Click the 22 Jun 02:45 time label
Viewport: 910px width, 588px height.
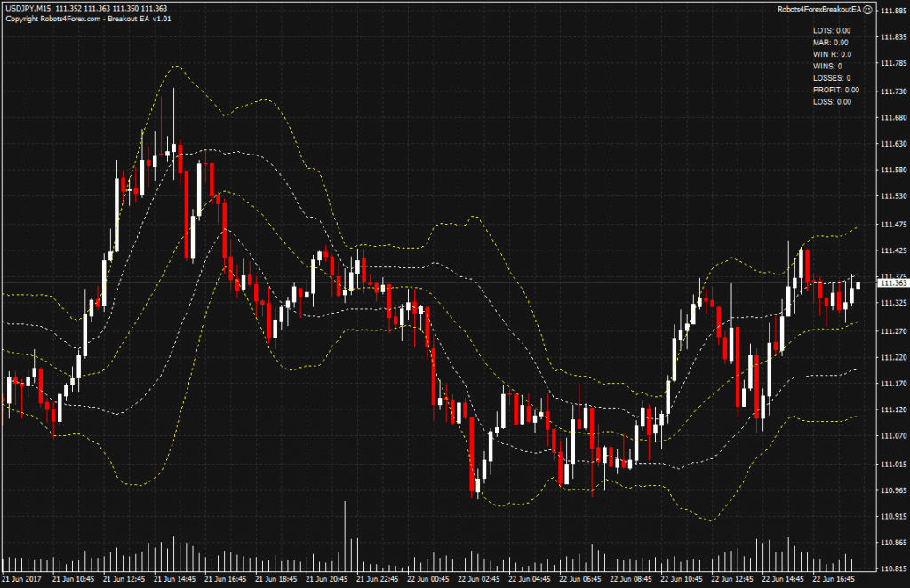pos(478,579)
